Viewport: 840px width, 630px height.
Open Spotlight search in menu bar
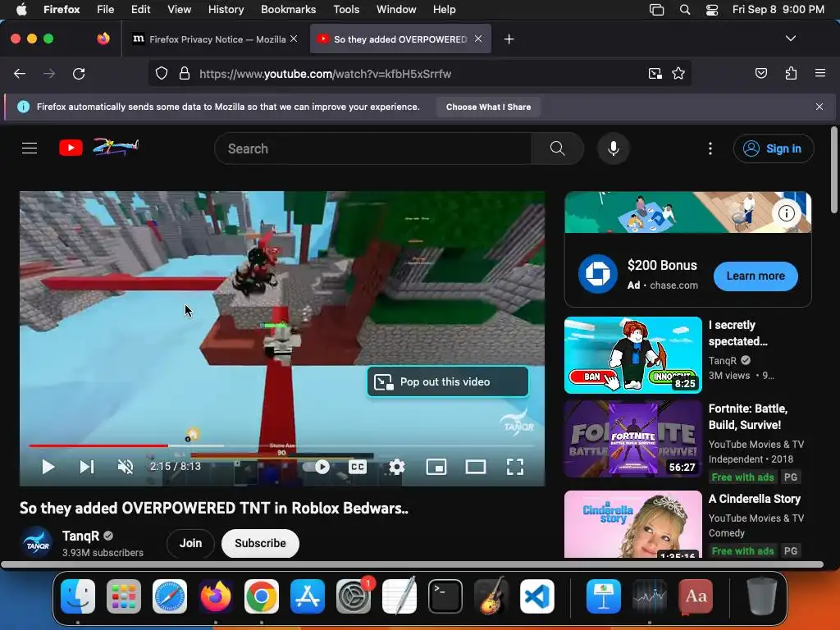click(685, 9)
